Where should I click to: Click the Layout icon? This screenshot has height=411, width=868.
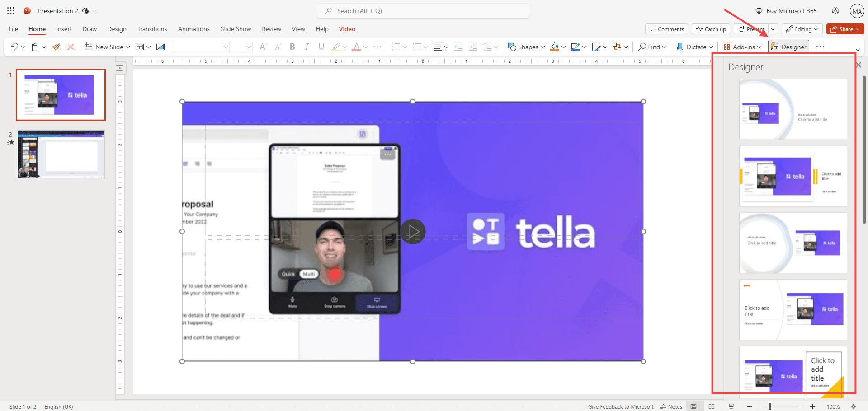click(140, 47)
